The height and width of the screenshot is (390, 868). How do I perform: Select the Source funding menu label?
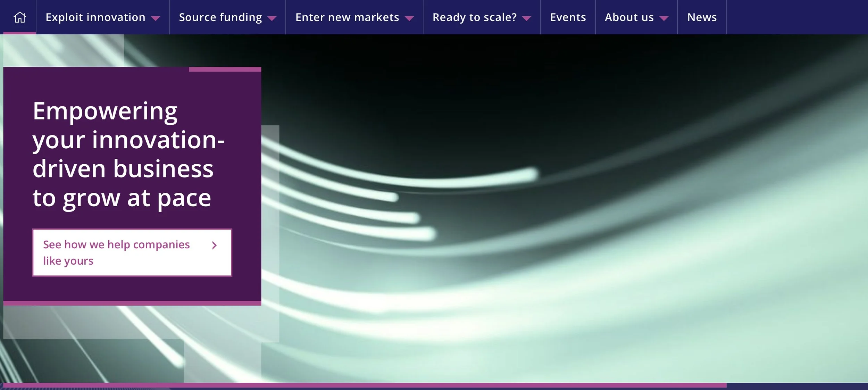coord(220,17)
